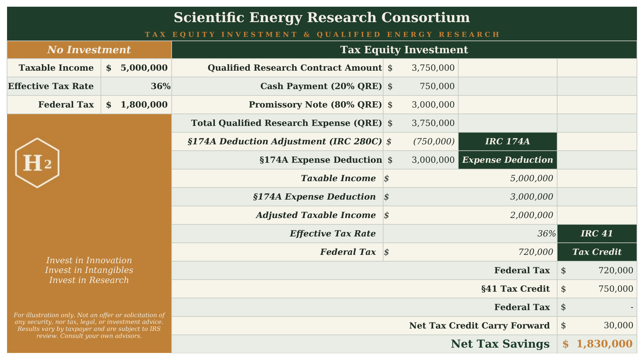Viewport: 644px width, 360px height.
Task: Select the Net Tax Savings 1,830,000 value
Action: [x=597, y=344]
